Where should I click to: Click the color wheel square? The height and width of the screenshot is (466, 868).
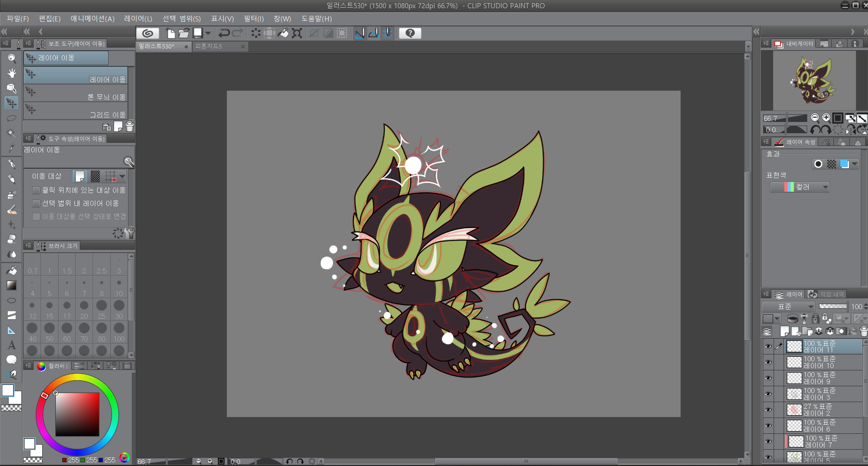point(77,414)
